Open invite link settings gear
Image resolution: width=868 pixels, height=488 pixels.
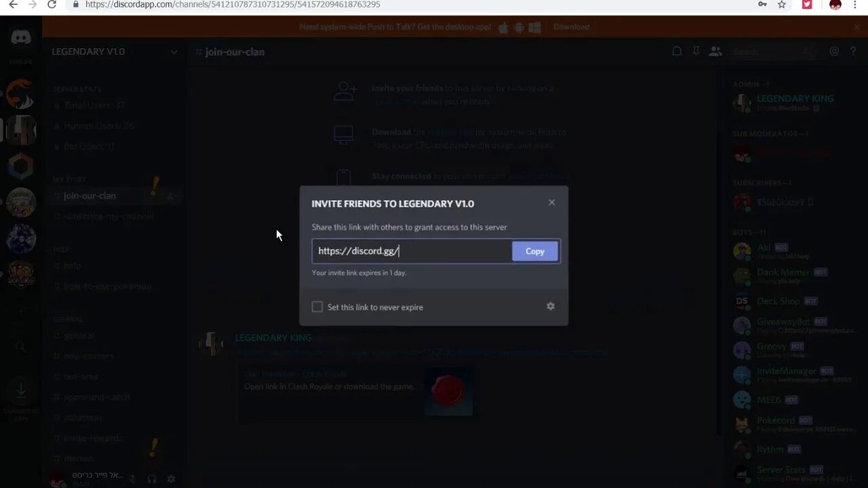(551, 306)
